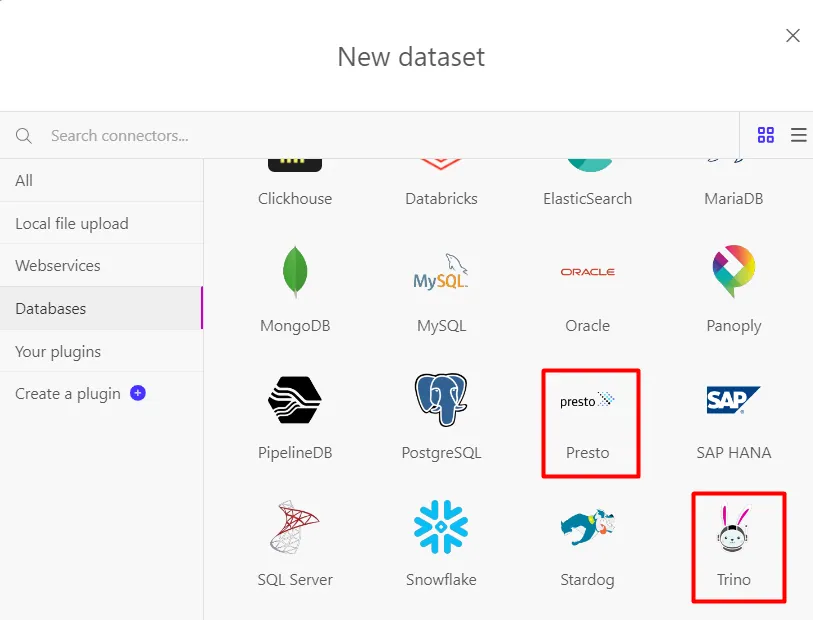Open Webservices category
This screenshot has height=620, width=813.
tap(102, 265)
